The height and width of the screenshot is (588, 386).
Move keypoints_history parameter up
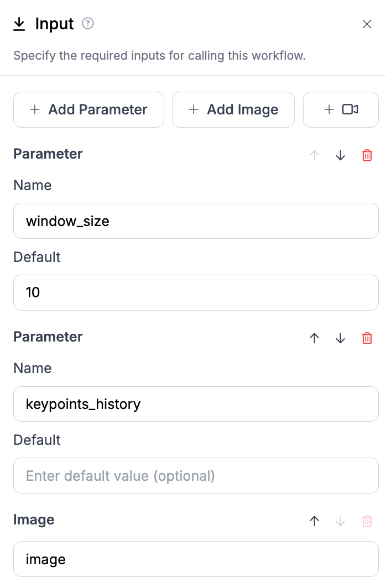(x=315, y=338)
